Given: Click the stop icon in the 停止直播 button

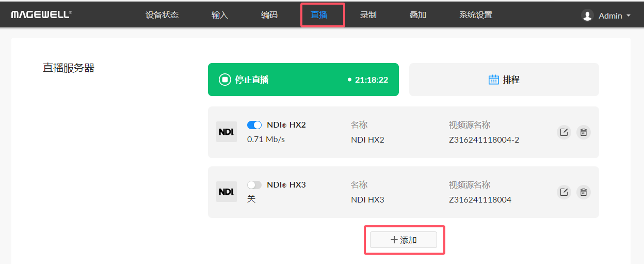Looking at the screenshot, I should point(224,80).
